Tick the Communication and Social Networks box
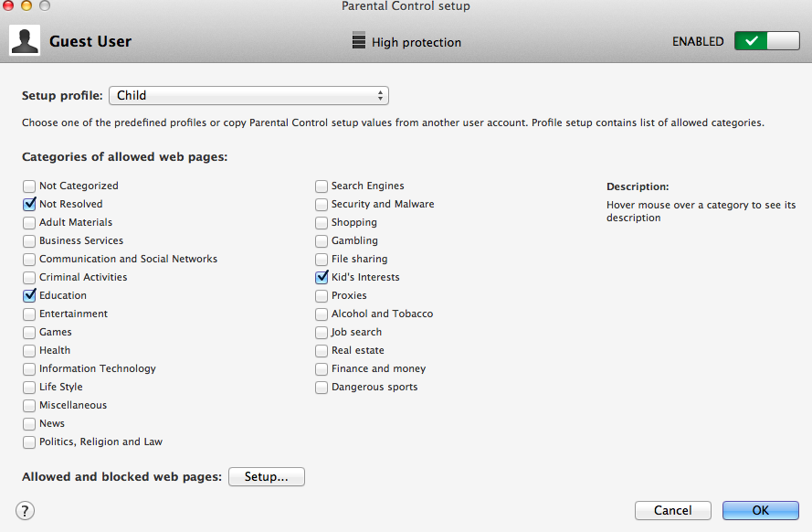 29,259
